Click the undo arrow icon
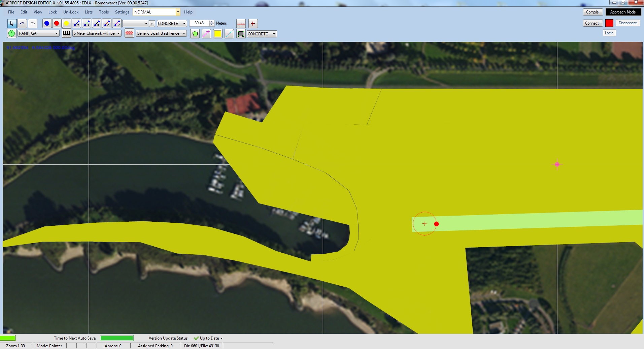 (22, 23)
